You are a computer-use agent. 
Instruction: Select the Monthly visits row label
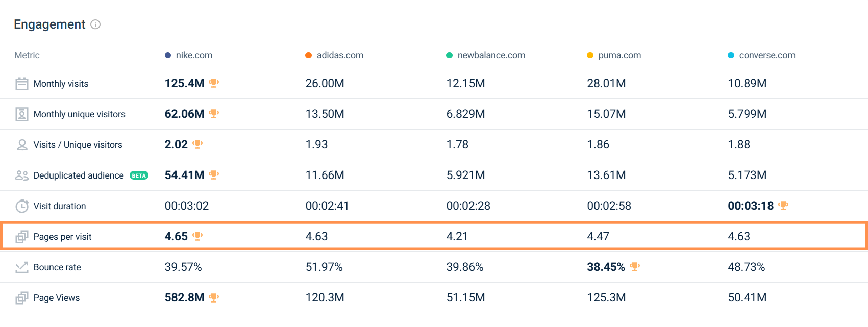[x=61, y=84]
